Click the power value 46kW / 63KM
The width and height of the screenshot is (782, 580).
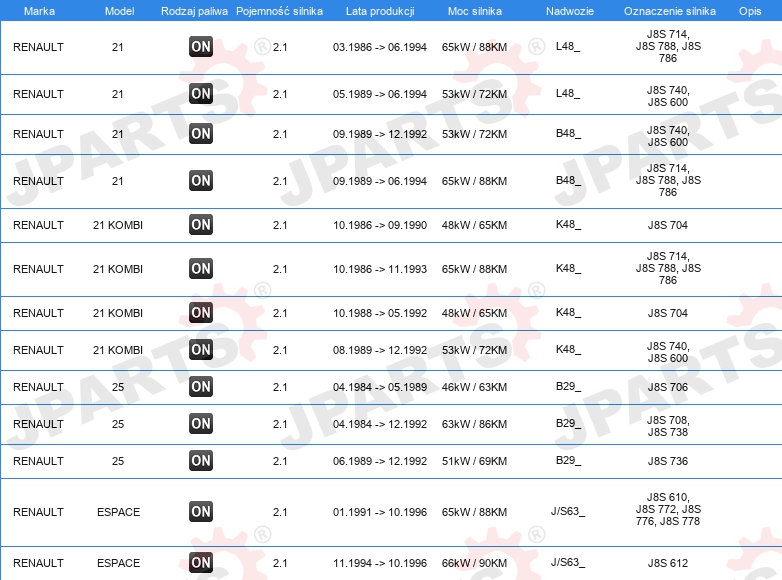474,387
